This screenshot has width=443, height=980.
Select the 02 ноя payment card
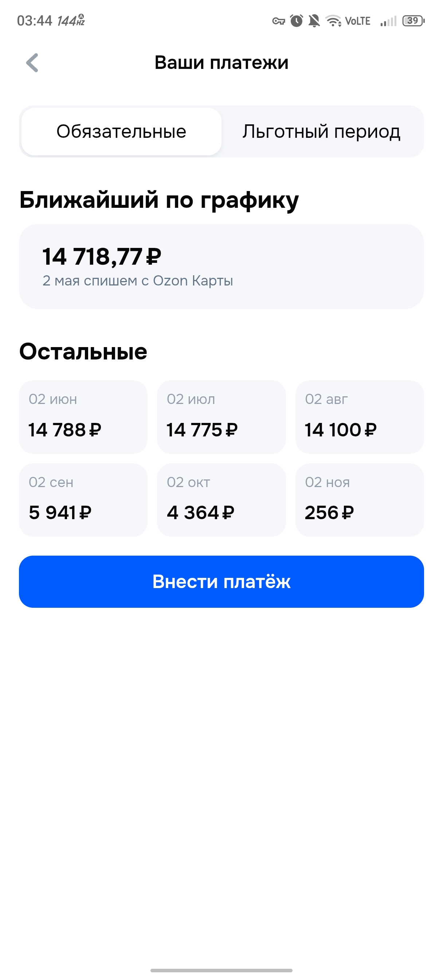click(x=359, y=500)
